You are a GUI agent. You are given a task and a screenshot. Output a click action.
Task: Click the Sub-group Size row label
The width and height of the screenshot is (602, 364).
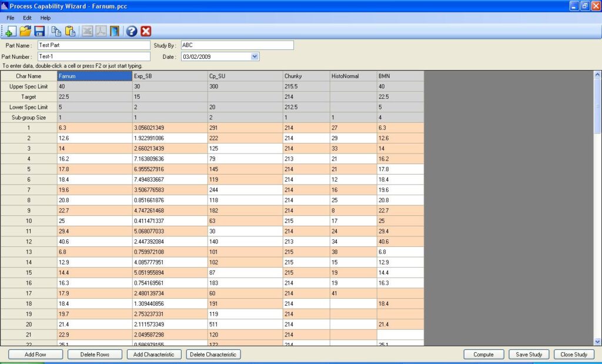pos(29,118)
